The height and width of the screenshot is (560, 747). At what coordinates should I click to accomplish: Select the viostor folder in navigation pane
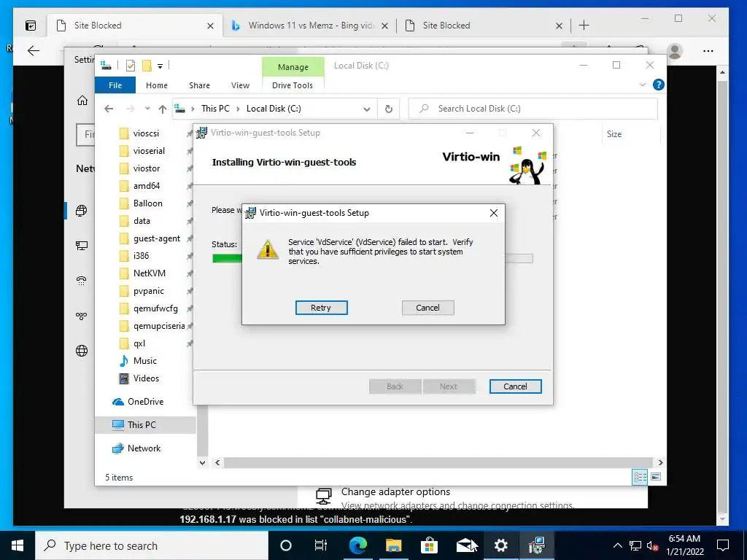click(146, 168)
